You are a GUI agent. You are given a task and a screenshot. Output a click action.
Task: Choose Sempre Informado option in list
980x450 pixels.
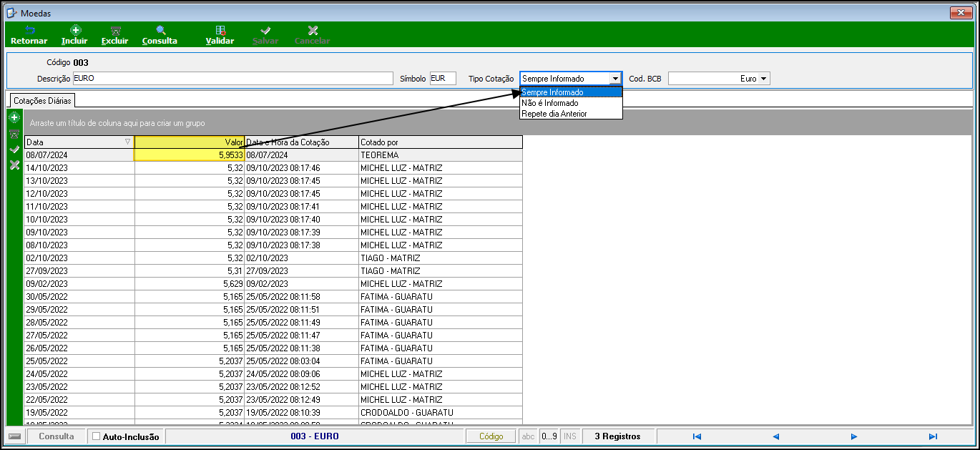coord(571,92)
